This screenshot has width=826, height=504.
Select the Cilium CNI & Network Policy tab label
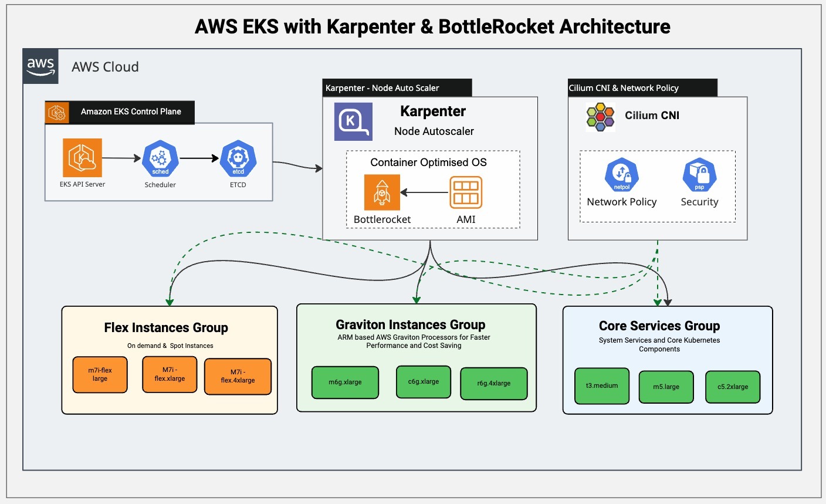[x=624, y=88]
